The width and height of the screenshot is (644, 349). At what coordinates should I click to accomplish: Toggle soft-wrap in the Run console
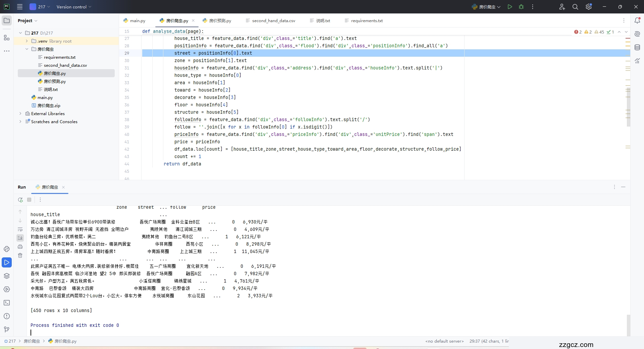click(x=20, y=230)
